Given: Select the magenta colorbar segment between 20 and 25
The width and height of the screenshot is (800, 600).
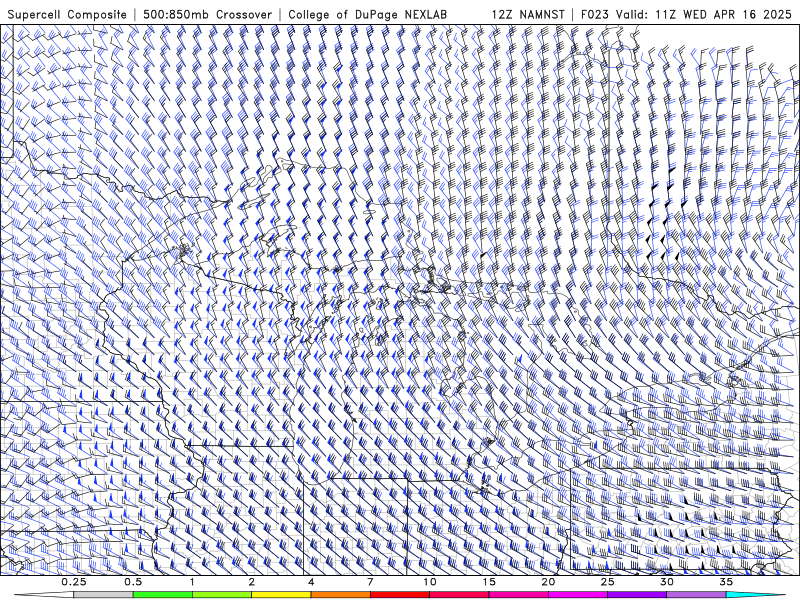Looking at the screenshot, I should [578, 595].
